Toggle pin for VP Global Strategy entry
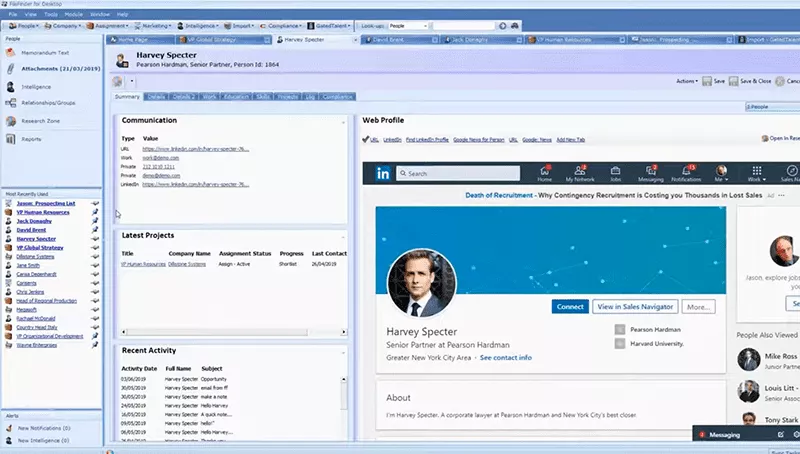 pos(95,247)
